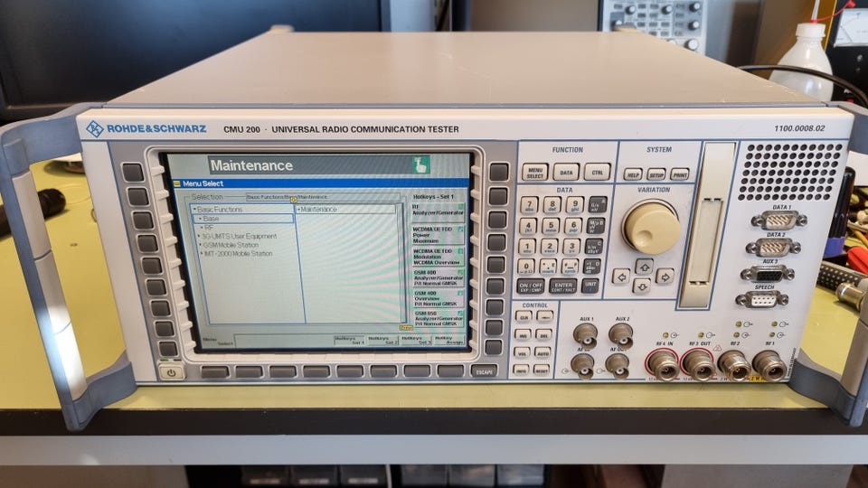Click the up arrow cursor key
Screen dimensions: 868x488
643,267
